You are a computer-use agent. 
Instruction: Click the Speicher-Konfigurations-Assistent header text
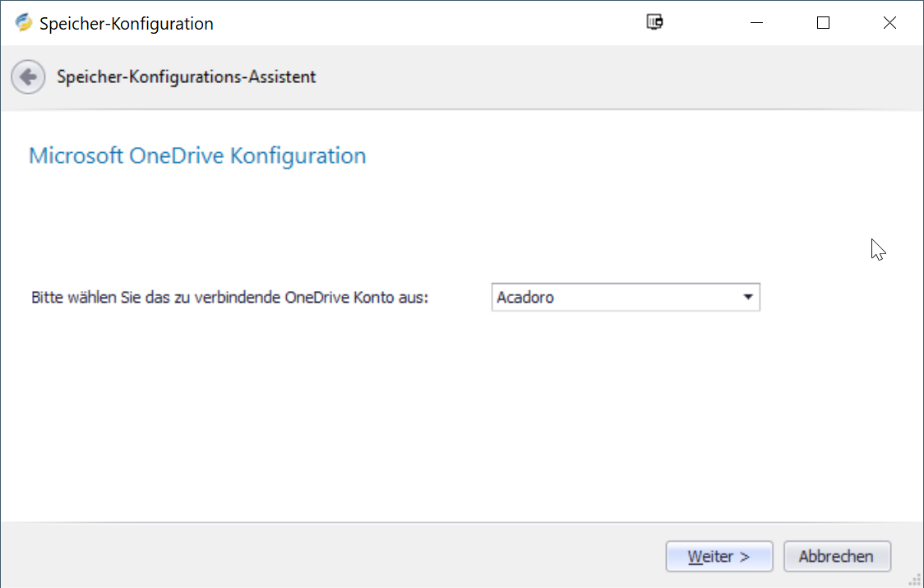186,77
